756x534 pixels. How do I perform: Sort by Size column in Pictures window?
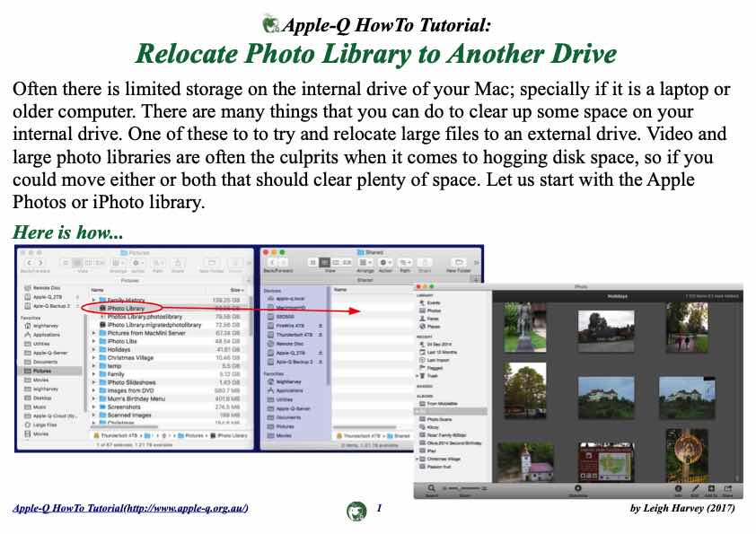coord(236,290)
